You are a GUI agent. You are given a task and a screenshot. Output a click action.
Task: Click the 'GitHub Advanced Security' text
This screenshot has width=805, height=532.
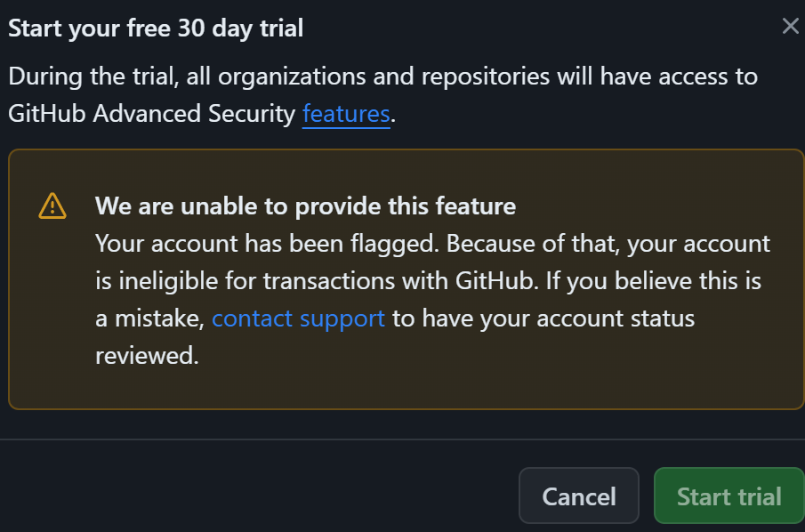152,114
